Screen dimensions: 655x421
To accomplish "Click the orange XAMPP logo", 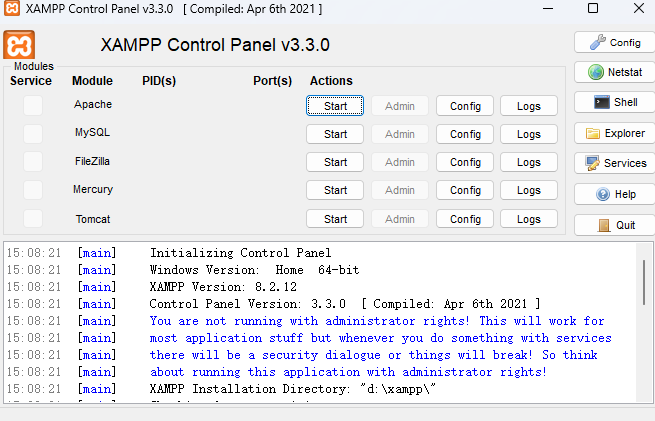I will [x=19, y=44].
